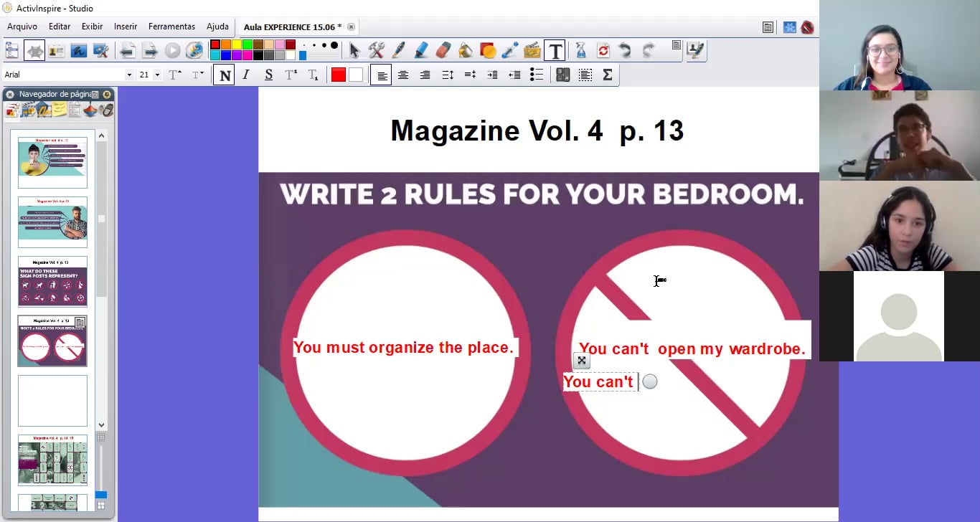Open the Arquivo menu
This screenshot has height=522, width=980.
coord(22,27)
